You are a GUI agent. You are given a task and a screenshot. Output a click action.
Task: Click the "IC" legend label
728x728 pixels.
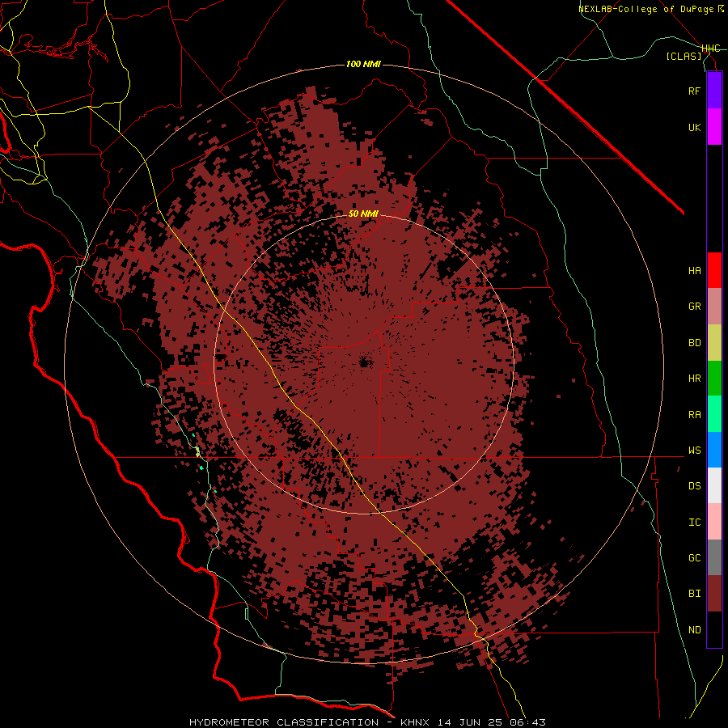point(694,523)
